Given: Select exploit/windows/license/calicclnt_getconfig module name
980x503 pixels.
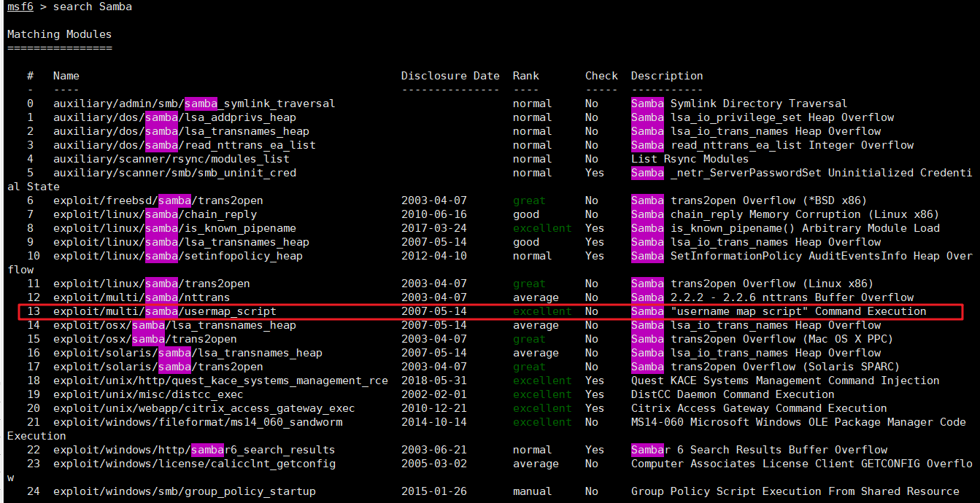Looking at the screenshot, I should 194,464.
